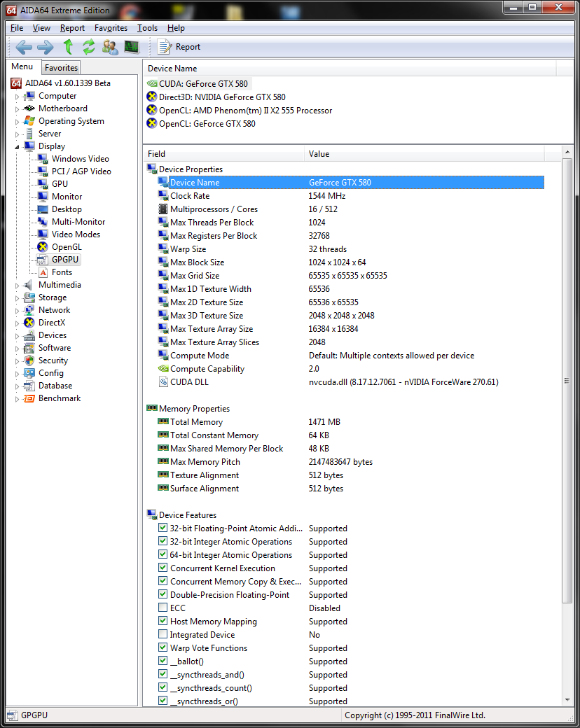Toggle the 32-bit Floating-Point Atomic Addi... checkbox
580x728 pixels.
(163, 527)
